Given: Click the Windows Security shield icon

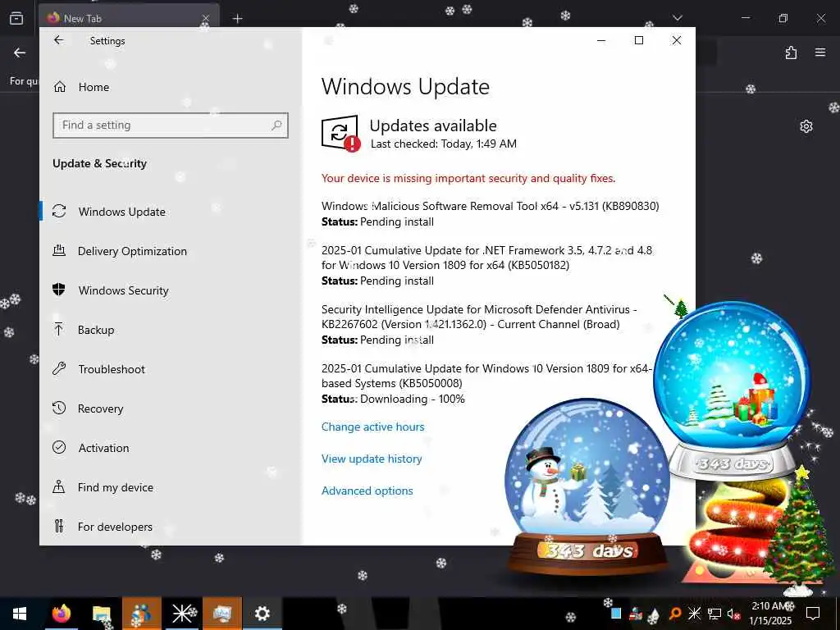Looking at the screenshot, I should pos(59,290).
